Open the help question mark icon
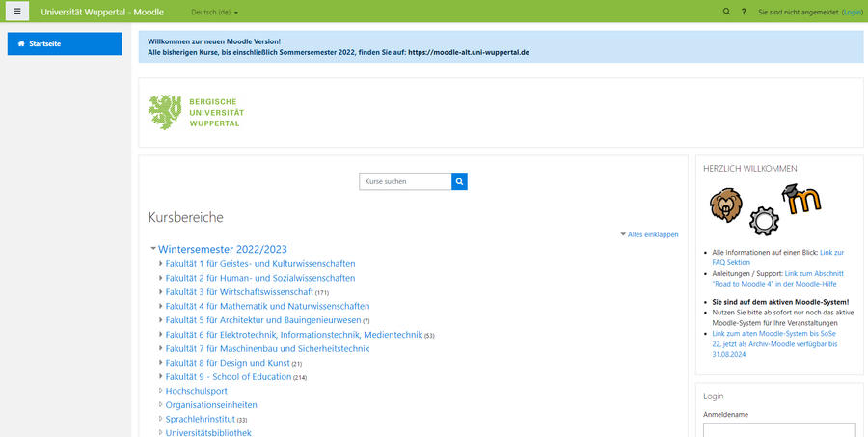 (x=744, y=12)
